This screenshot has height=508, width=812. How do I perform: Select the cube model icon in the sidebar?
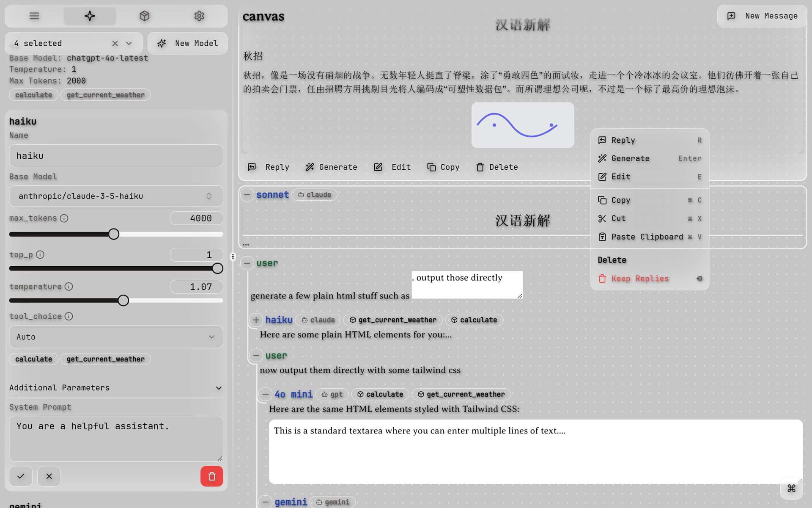144,16
